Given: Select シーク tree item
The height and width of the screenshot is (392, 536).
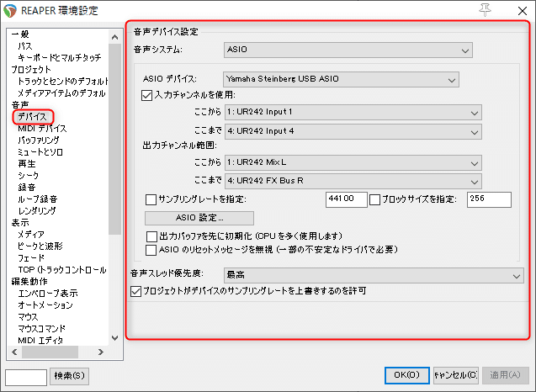Looking at the screenshot, I should coord(29,176).
